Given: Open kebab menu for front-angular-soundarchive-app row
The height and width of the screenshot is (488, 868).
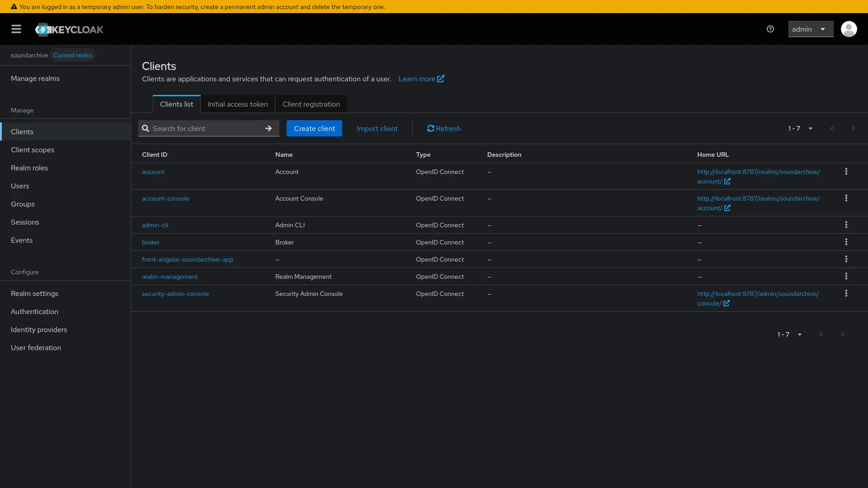Looking at the screenshot, I should (x=846, y=259).
